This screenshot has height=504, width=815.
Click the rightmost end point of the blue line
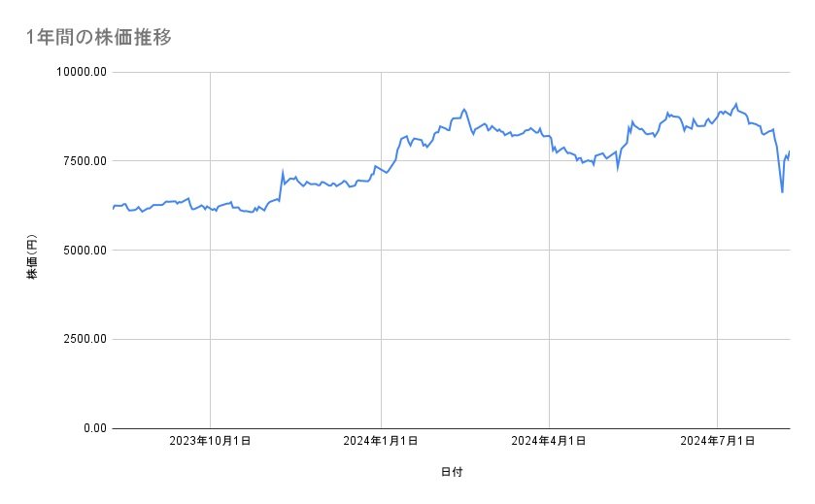pos(790,151)
